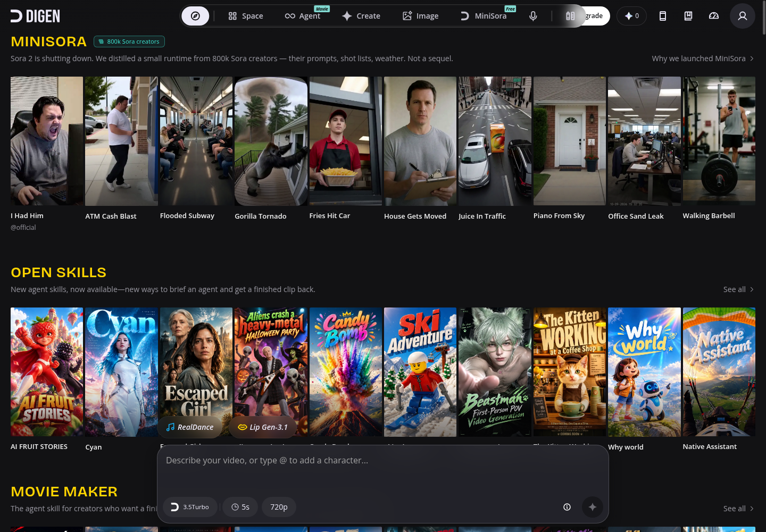Click the microphone icon in navbar
Viewport: 766px width, 532px height.
point(533,16)
